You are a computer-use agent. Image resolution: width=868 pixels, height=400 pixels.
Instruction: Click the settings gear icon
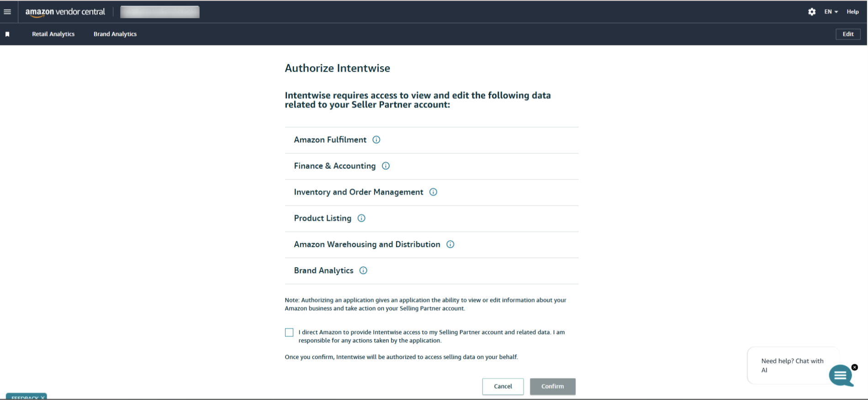812,12
